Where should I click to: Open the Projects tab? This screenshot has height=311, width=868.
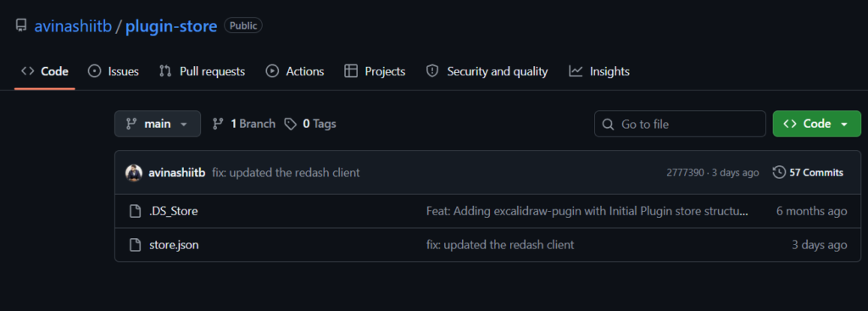coord(375,71)
